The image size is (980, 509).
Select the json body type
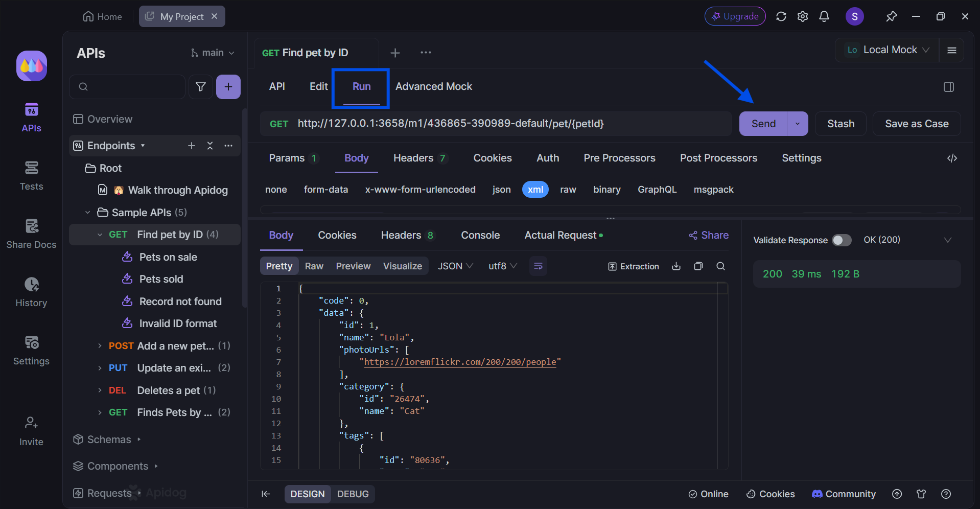click(501, 190)
